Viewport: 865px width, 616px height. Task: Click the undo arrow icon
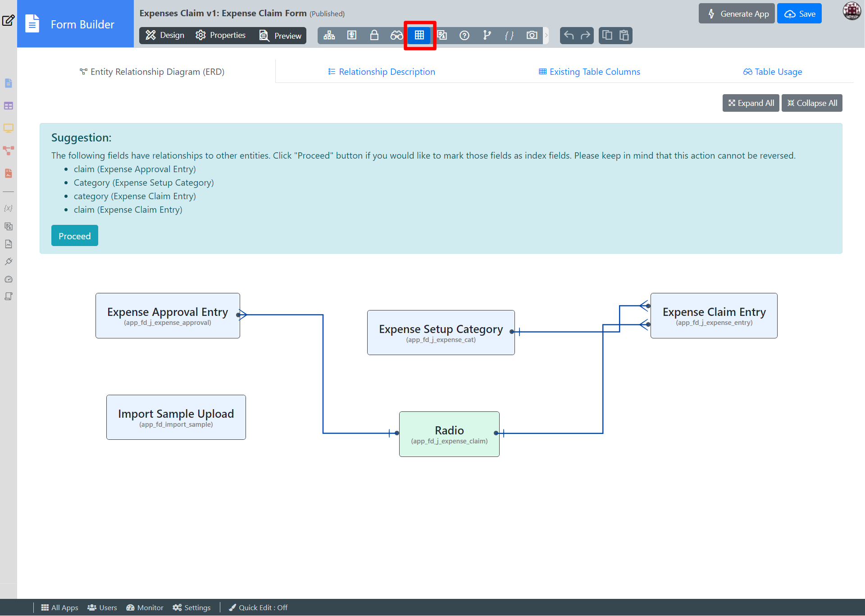point(569,35)
